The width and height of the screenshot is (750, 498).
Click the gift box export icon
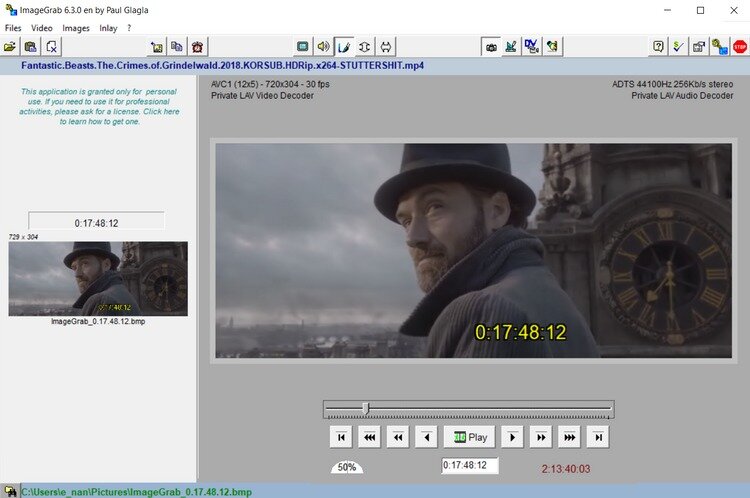(699, 47)
